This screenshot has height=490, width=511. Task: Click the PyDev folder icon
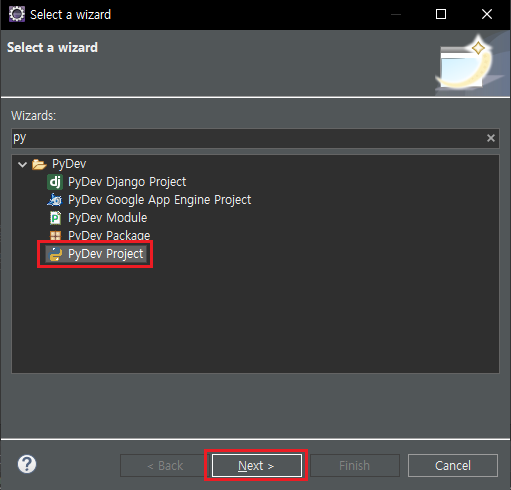coord(39,164)
